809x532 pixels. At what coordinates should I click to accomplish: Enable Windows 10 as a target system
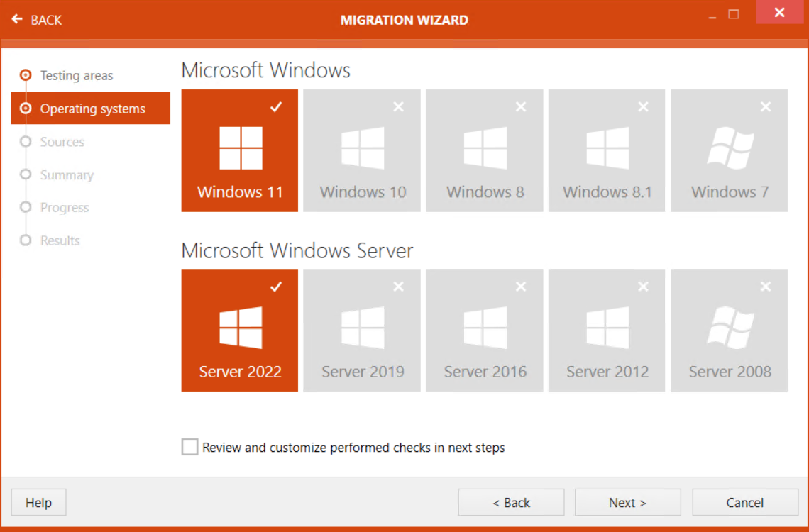[362, 150]
